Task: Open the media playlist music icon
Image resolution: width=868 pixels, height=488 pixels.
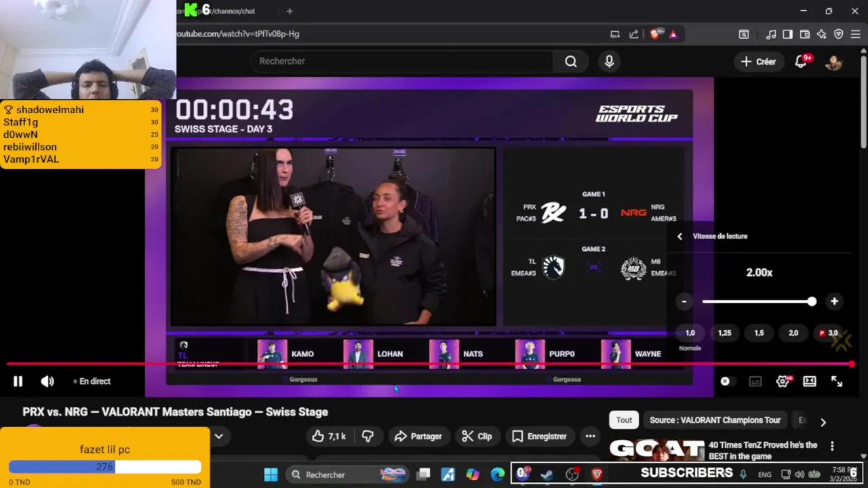Action: click(771, 34)
